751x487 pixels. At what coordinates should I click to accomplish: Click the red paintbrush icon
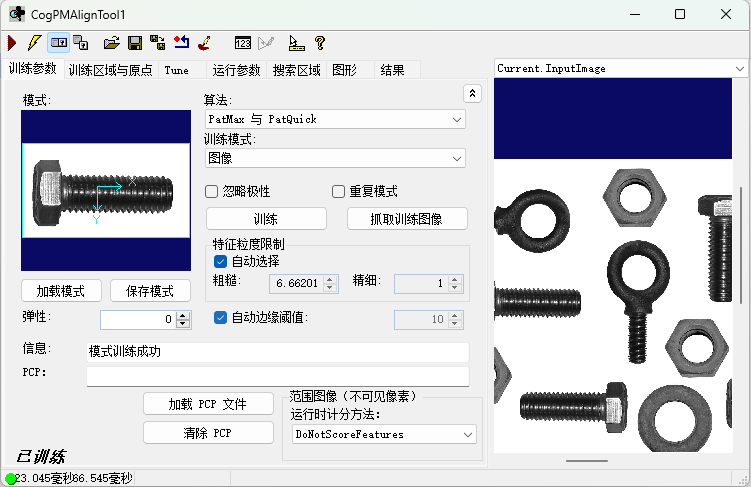coord(205,43)
